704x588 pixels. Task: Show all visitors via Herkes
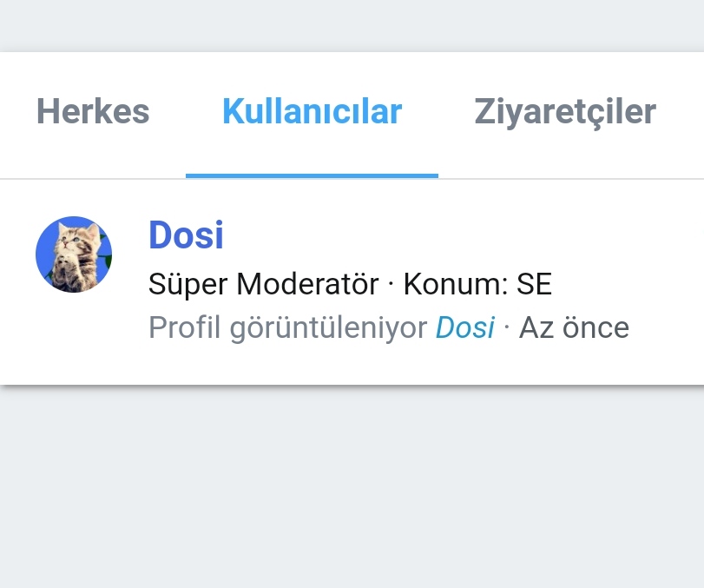93,112
